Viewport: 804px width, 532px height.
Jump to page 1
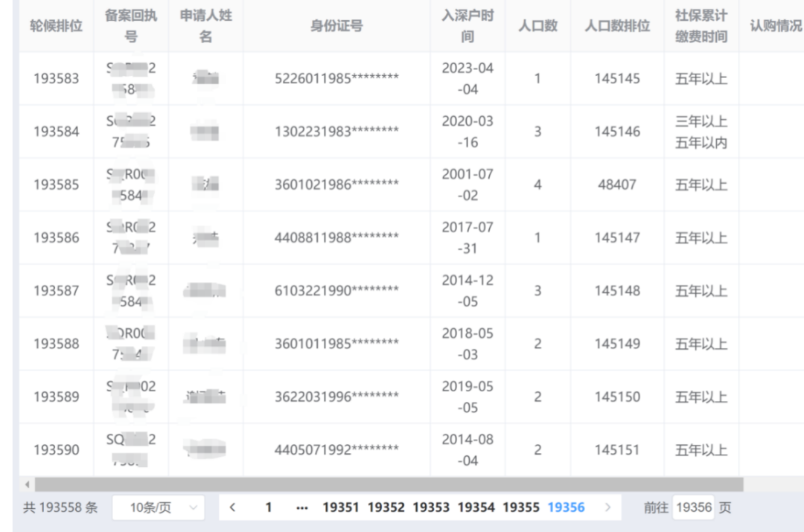click(x=268, y=507)
